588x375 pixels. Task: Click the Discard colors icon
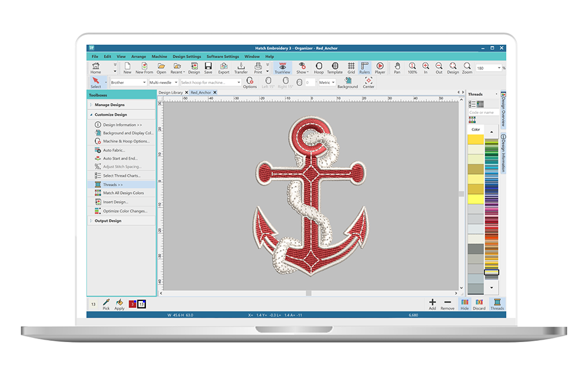[x=479, y=304]
